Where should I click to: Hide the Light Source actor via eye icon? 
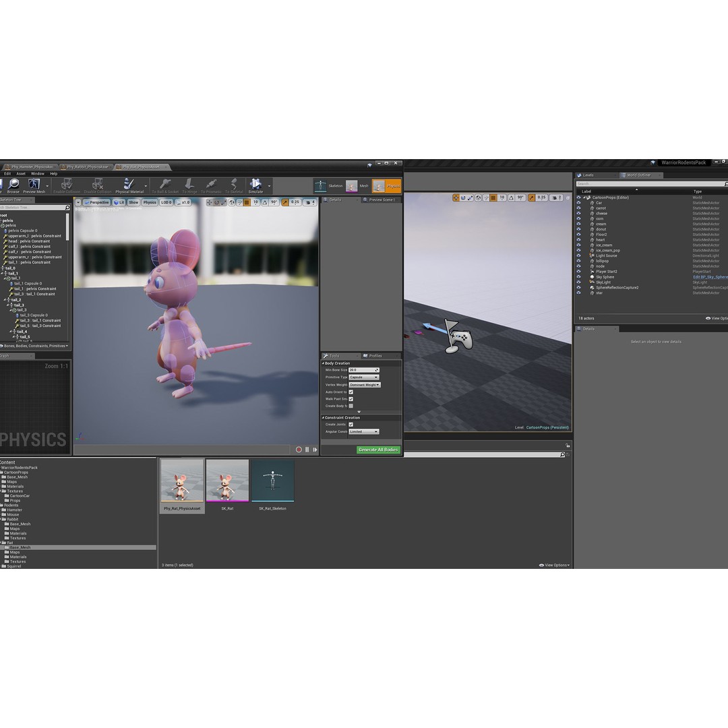(578, 255)
